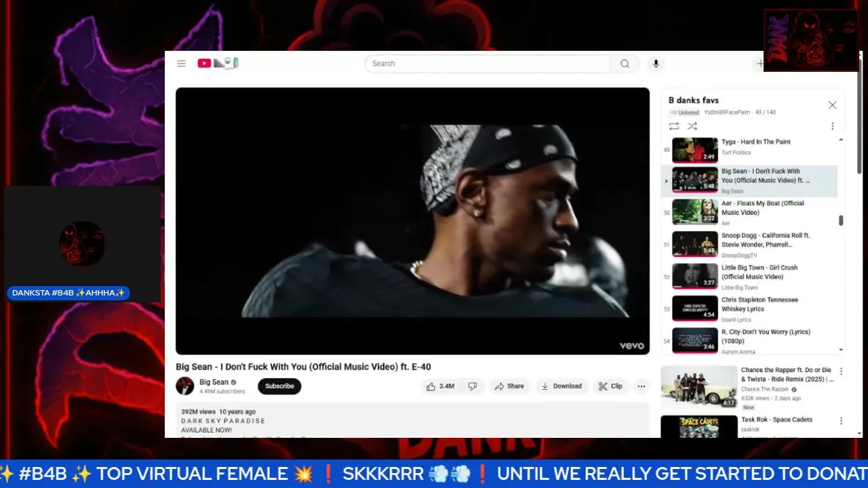
Task: Click in the Search input field
Action: coord(488,64)
